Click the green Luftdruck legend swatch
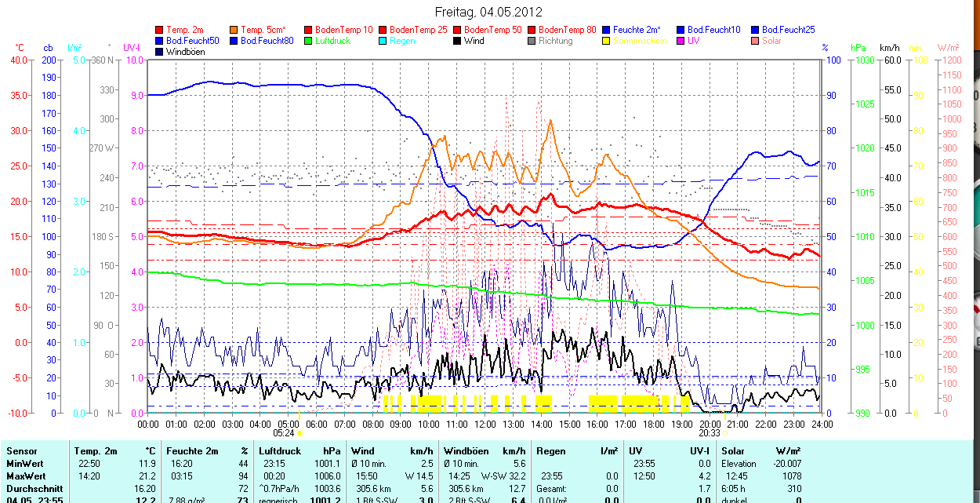 click(308, 41)
